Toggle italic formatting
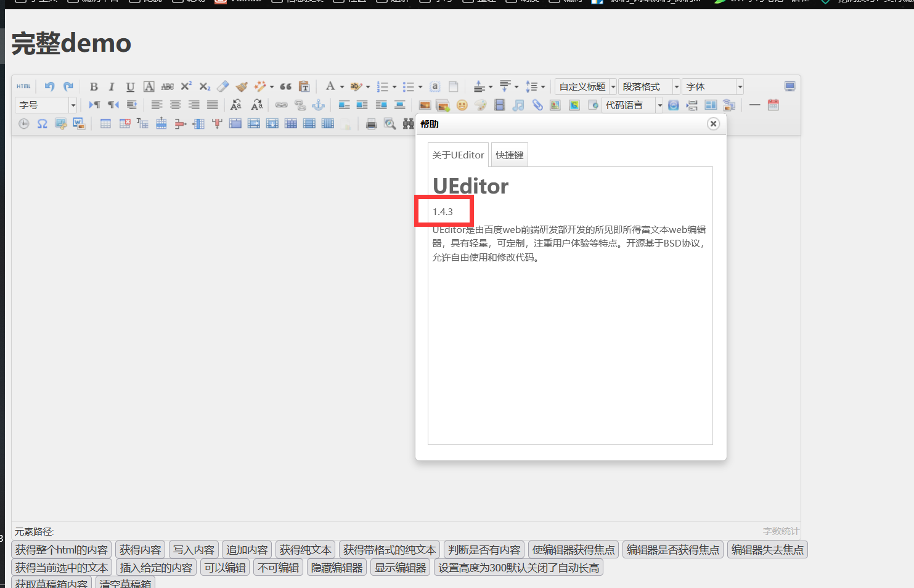Viewport: 914px width, 588px height. [x=112, y=86]
